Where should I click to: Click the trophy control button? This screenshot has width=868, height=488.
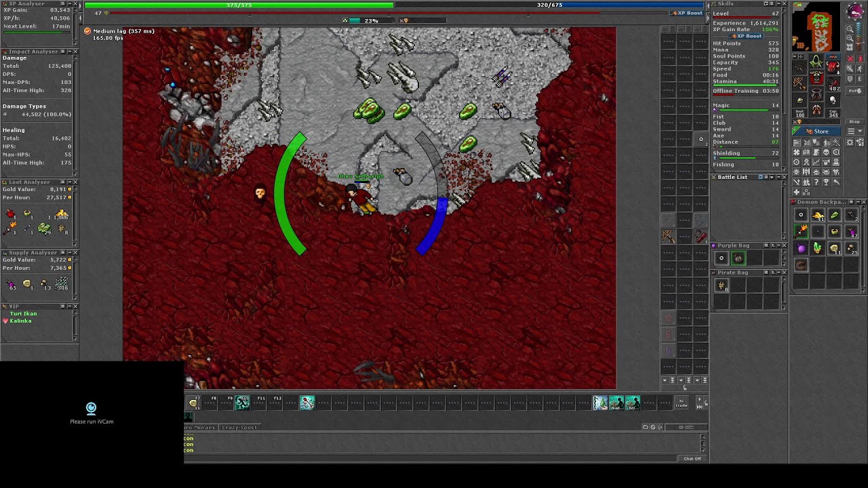coord(826,182)
